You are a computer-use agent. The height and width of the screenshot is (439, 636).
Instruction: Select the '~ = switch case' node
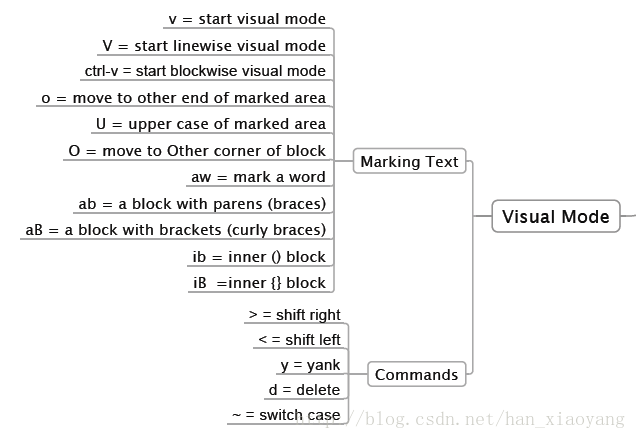point(286,415)
